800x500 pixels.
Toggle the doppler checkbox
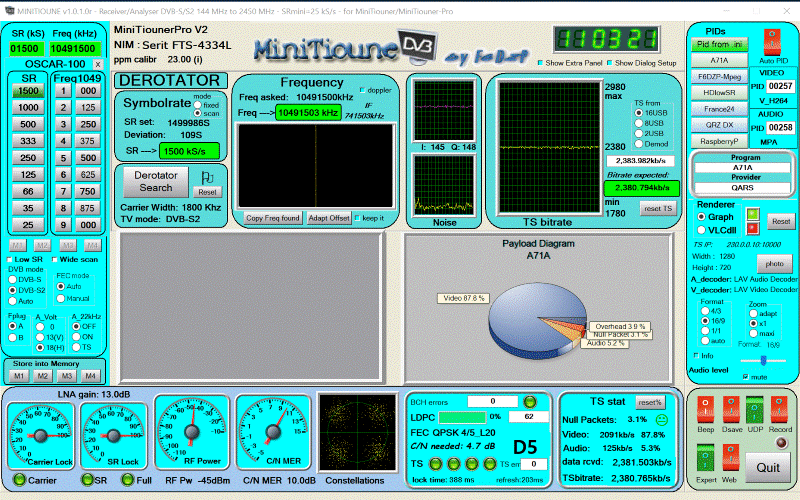click(x=362, y=90)
